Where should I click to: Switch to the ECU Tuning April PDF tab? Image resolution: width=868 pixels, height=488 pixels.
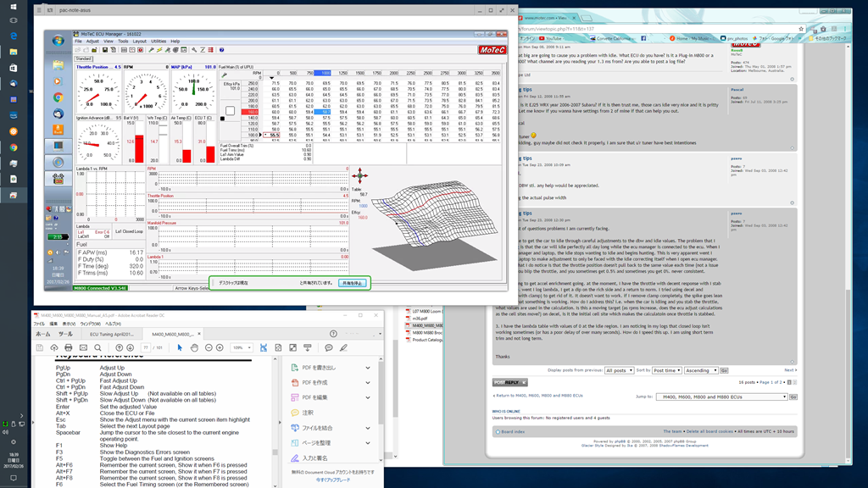click(x=112, y=334)
